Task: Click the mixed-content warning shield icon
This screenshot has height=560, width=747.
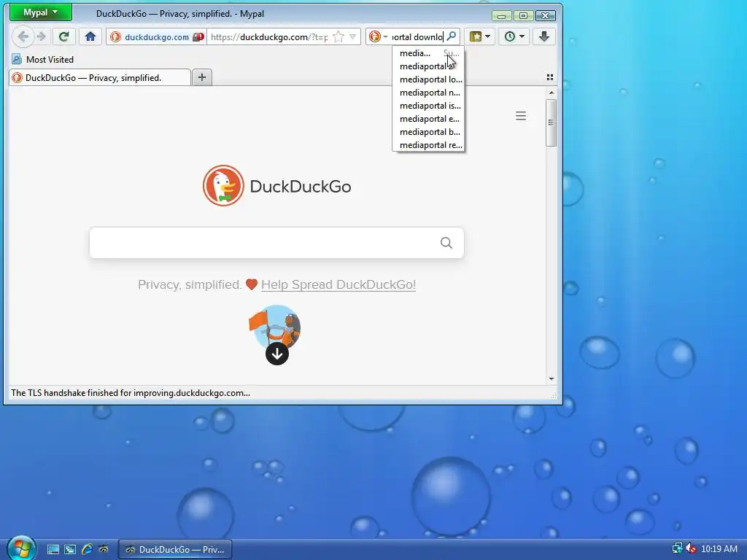Action: pos(198,36)
